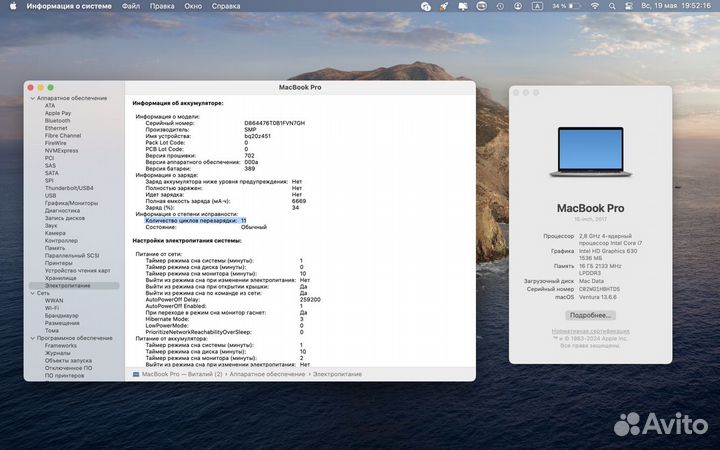
Task: Open Spotlight search magnifier
Action: 612,6
